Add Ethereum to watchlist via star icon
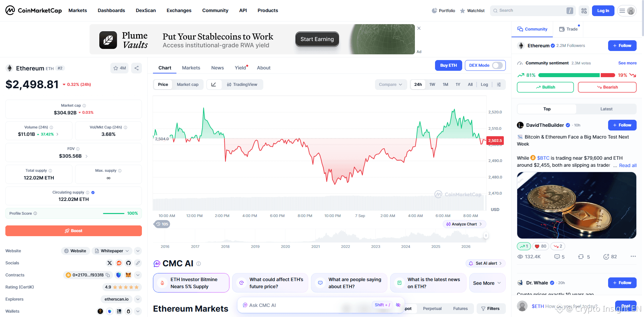Viewport: 644px width, 317px height. click(119, 68)
